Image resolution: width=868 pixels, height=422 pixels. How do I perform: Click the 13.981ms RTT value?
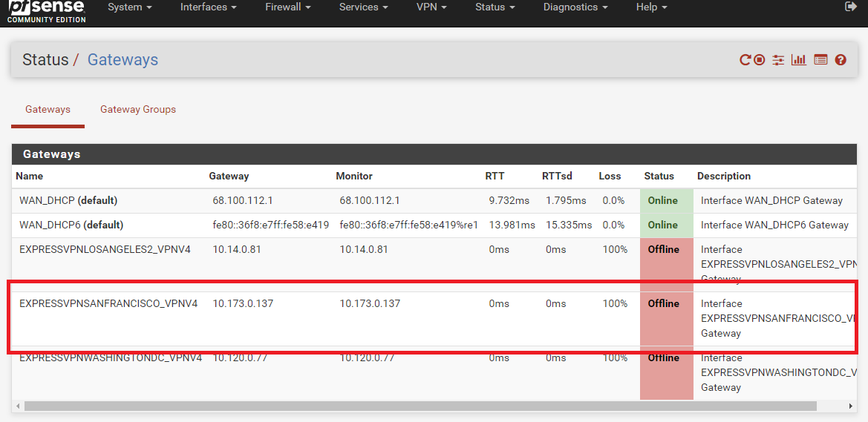pos(512,225)
